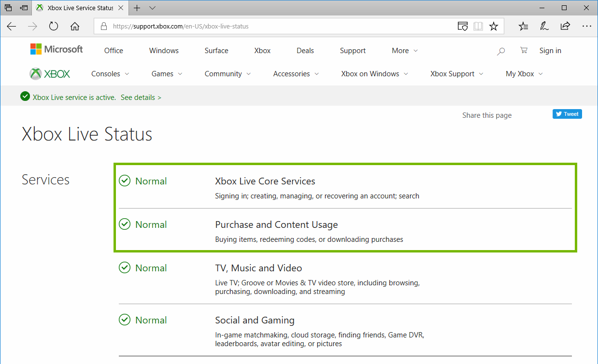Screen dimensions: 598x364
Task: Expand the Accessories dropdown
Action: coord(296,74)
